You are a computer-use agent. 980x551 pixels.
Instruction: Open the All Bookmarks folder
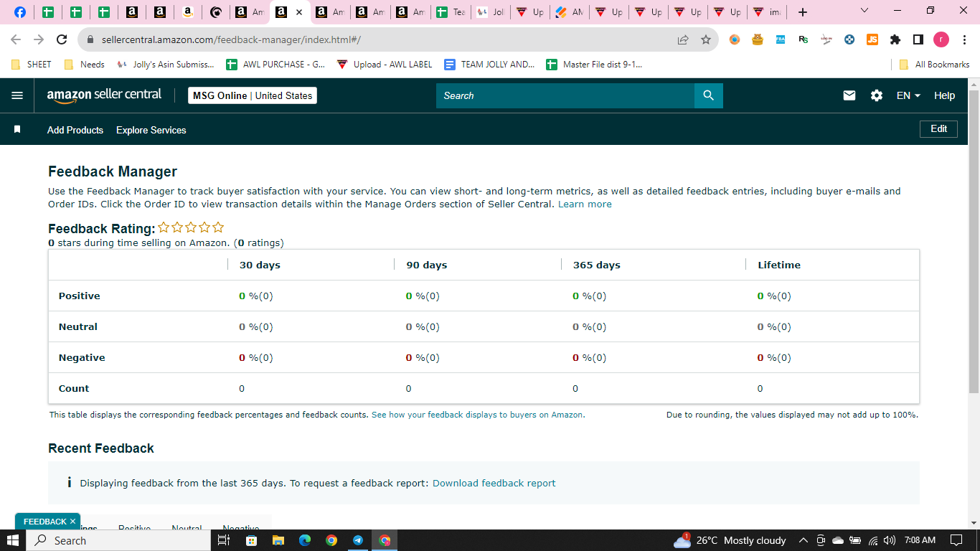click(x=934, y=65)
